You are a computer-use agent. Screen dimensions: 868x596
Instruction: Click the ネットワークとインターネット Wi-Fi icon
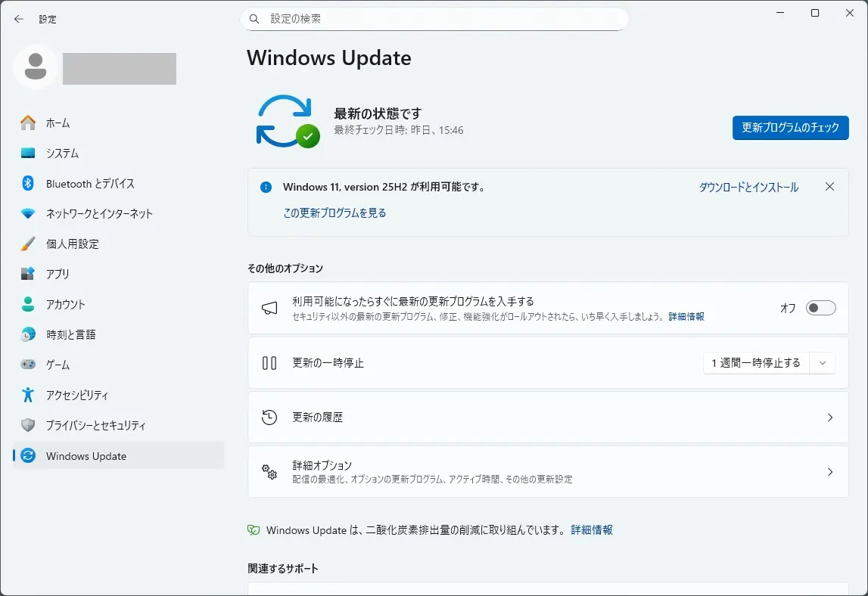[28, 214]
